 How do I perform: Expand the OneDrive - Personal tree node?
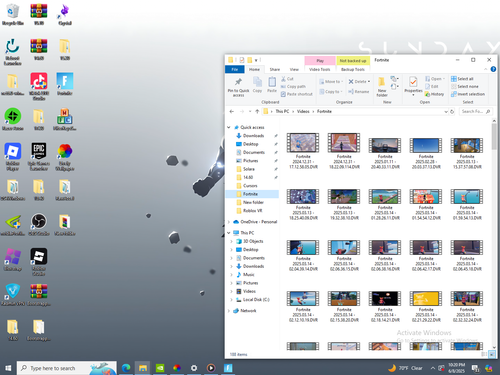pos(229,222)
